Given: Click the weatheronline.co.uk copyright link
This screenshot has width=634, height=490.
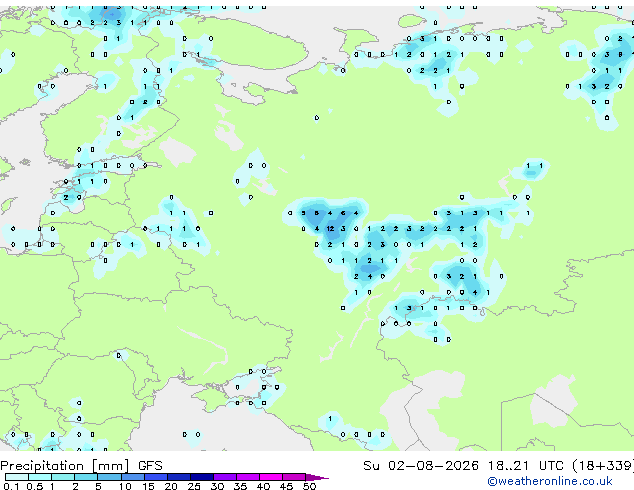Looking at the screenshot, I should 550,481.
